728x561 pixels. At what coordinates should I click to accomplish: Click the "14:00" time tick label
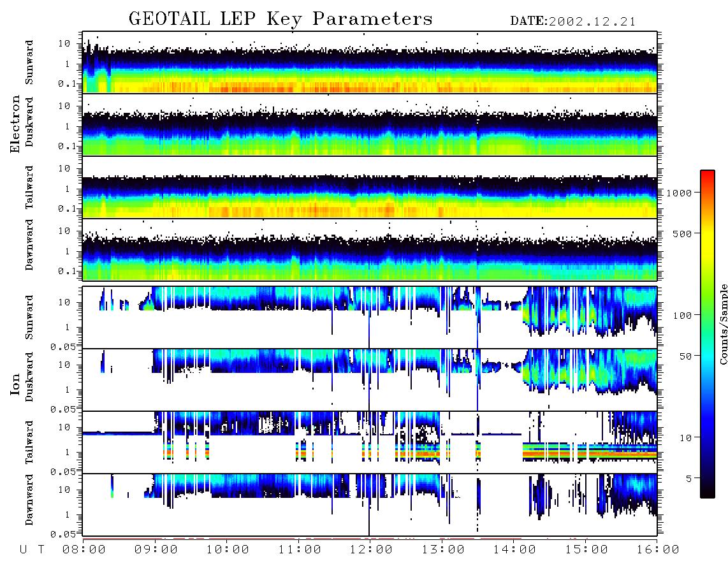[514, 550]
